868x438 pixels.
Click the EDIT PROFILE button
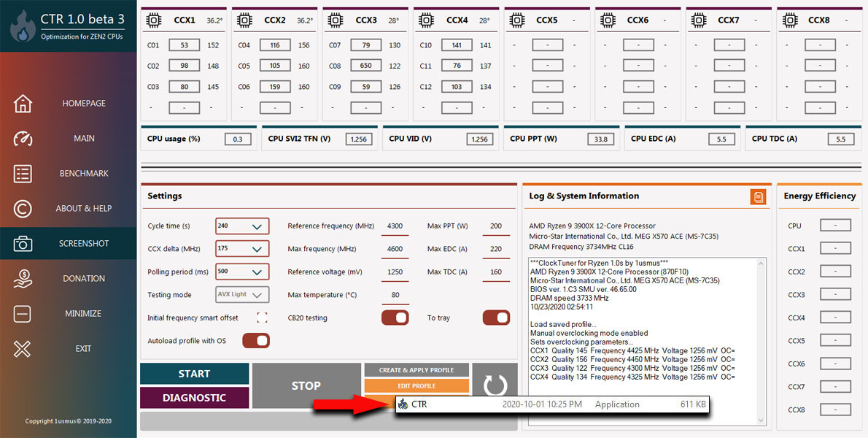[416, 386]
